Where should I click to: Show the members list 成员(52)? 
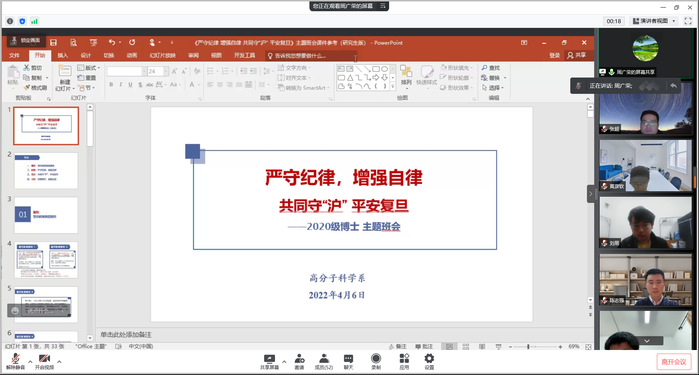coord(324,362)
